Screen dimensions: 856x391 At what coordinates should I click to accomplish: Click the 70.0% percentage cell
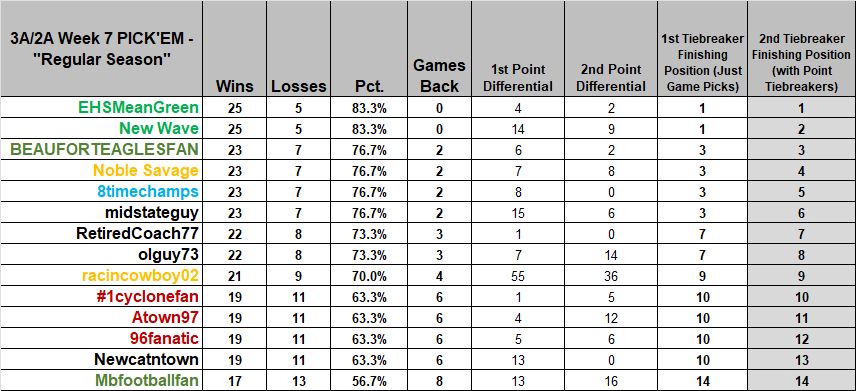click(369, 276)
